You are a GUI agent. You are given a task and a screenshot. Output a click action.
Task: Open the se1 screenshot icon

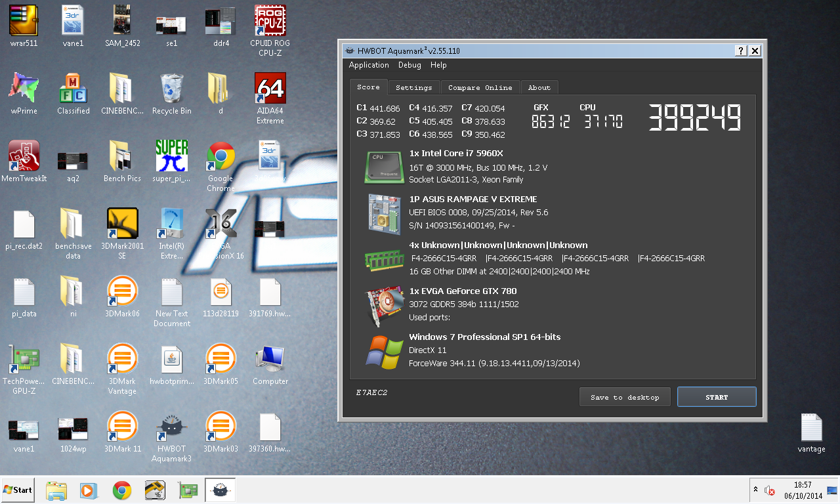tap(171, 25)
